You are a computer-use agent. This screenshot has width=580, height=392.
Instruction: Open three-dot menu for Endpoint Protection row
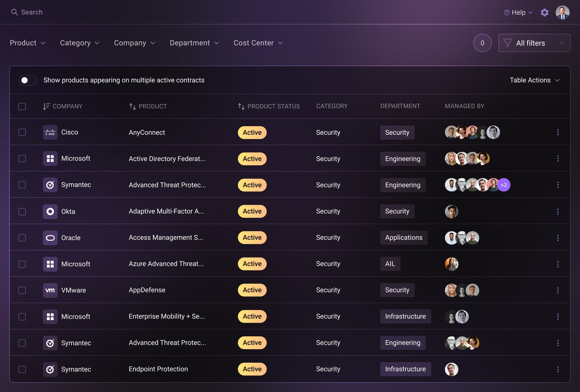tap(558, 369)
